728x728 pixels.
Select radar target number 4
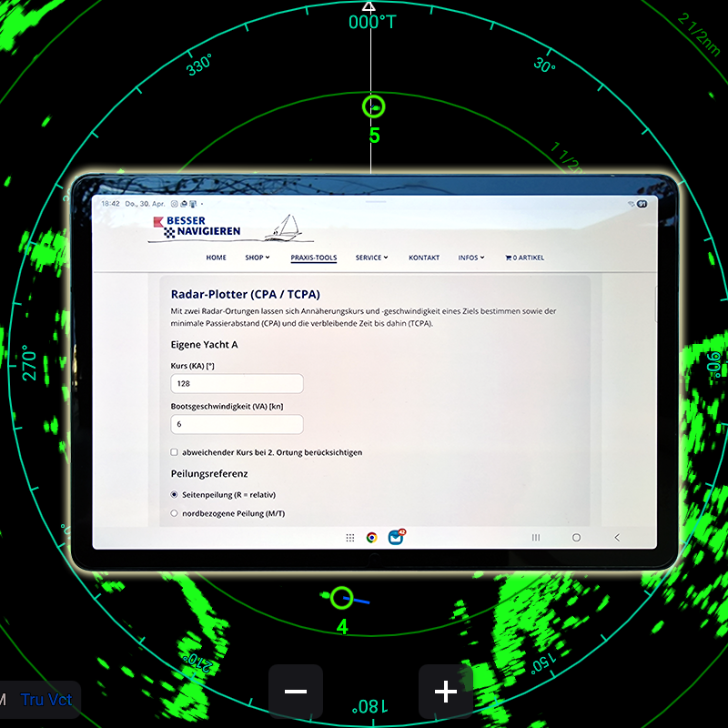point(342,598)
